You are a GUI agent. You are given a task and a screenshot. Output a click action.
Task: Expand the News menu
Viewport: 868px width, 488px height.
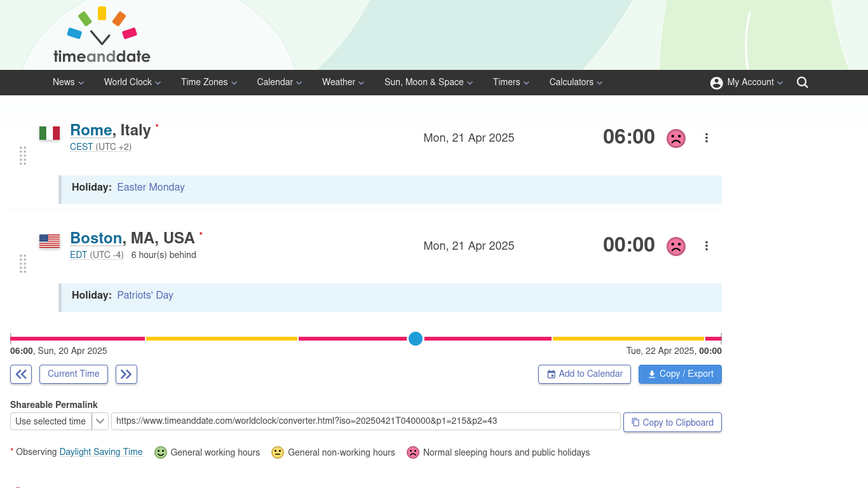(x=68, y=83)
